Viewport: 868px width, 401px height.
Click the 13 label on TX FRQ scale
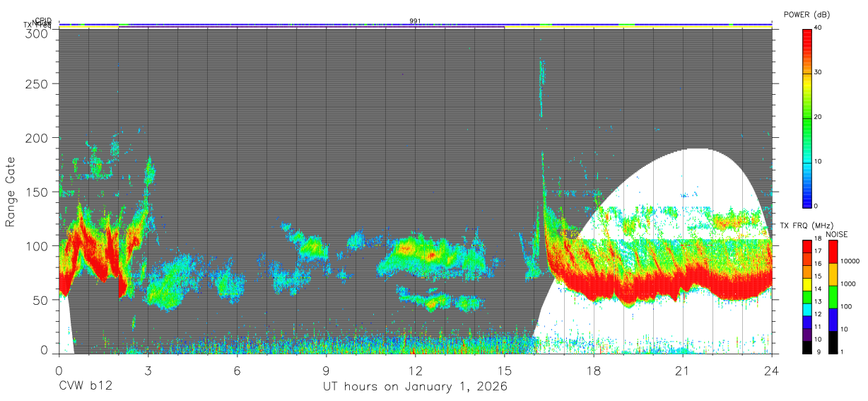point(817,301)
